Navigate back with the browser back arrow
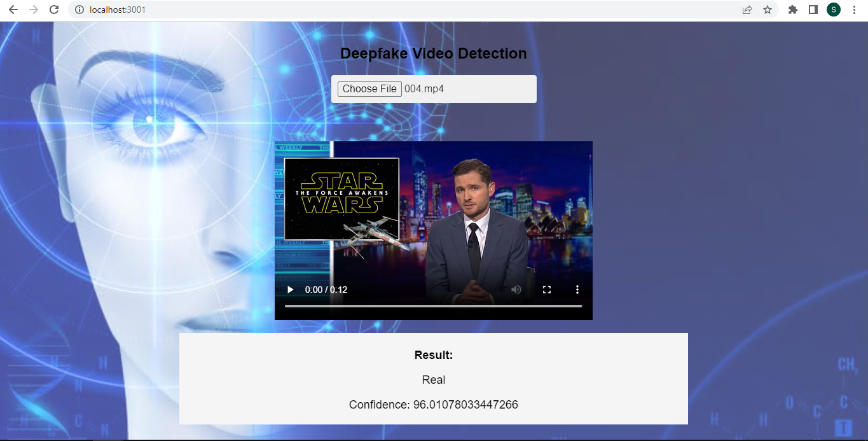 13,10
